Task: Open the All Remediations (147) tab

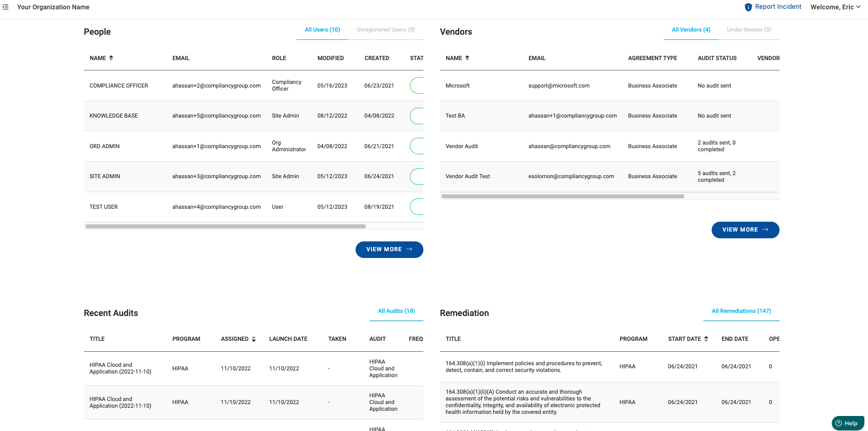Action: click(741, 311)
